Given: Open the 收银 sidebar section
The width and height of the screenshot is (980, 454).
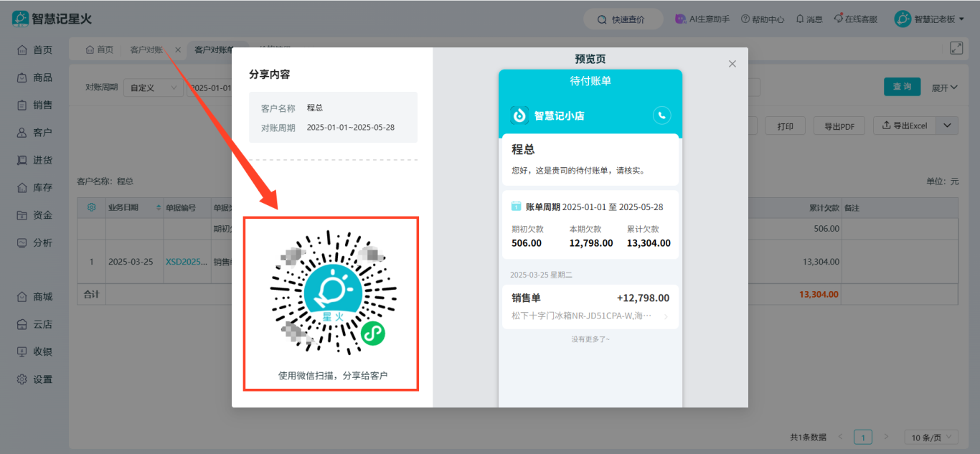Looking at the screenshot, I should coord(34,351).
